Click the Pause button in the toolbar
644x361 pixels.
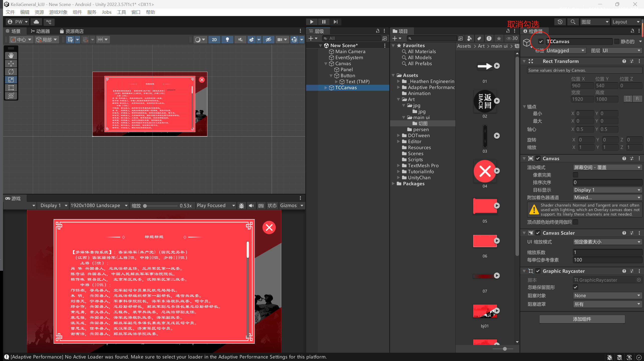323,22
